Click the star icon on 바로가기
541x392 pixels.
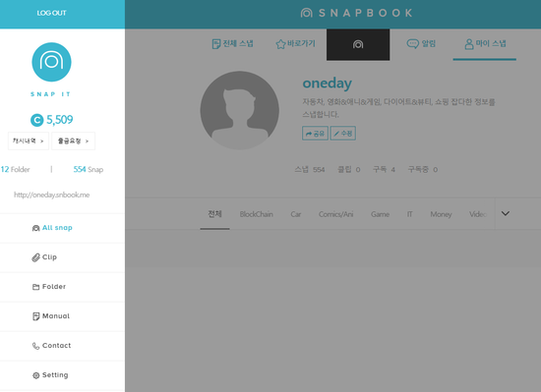(280, 44)
